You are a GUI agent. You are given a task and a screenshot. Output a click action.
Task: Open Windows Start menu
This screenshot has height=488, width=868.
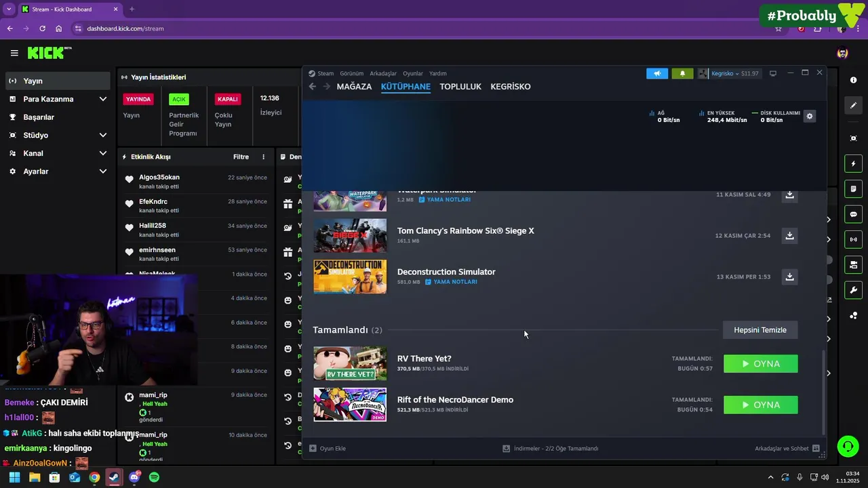(x=14, y=477)
